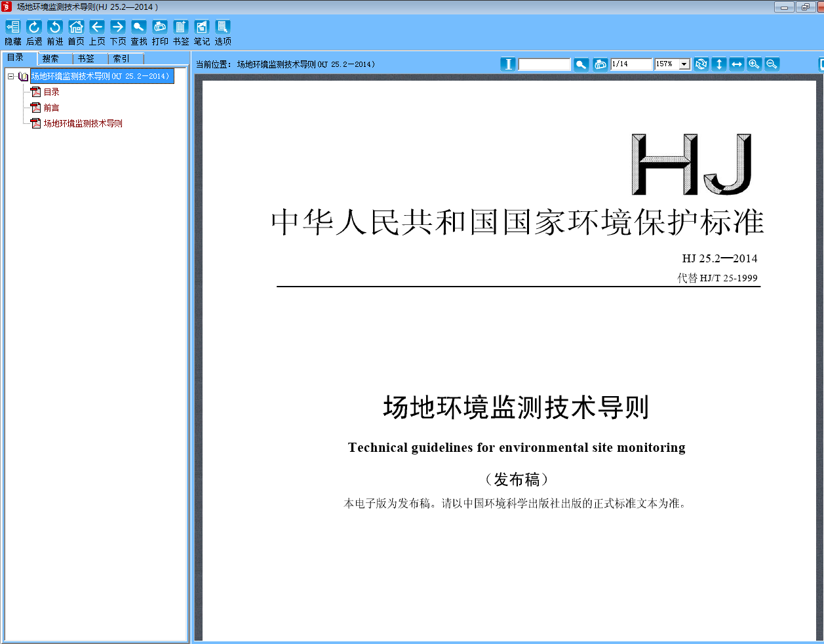Image resolution: width=824 pixels, height=644 pixels.
Task: Click the application logo in the title bar
Action: [7, 7]
